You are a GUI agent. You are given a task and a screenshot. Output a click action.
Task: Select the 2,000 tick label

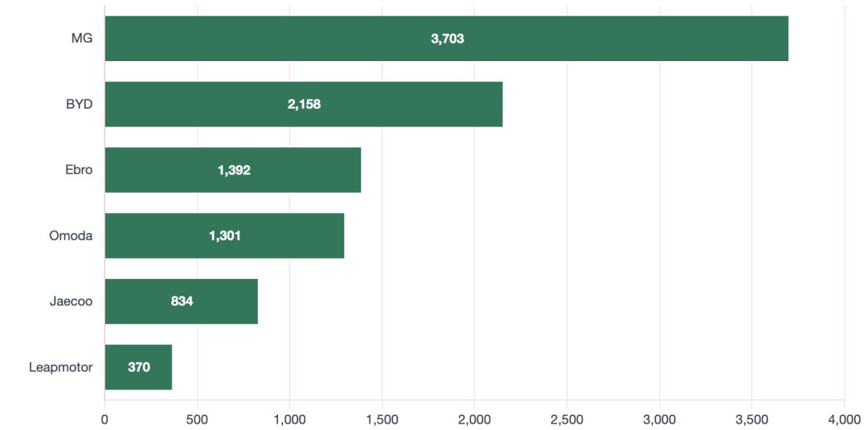(474, 419)
